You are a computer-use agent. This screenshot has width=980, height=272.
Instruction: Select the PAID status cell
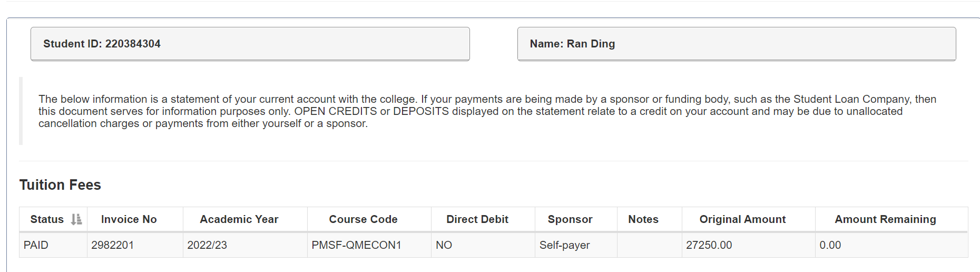coord(36,245)
